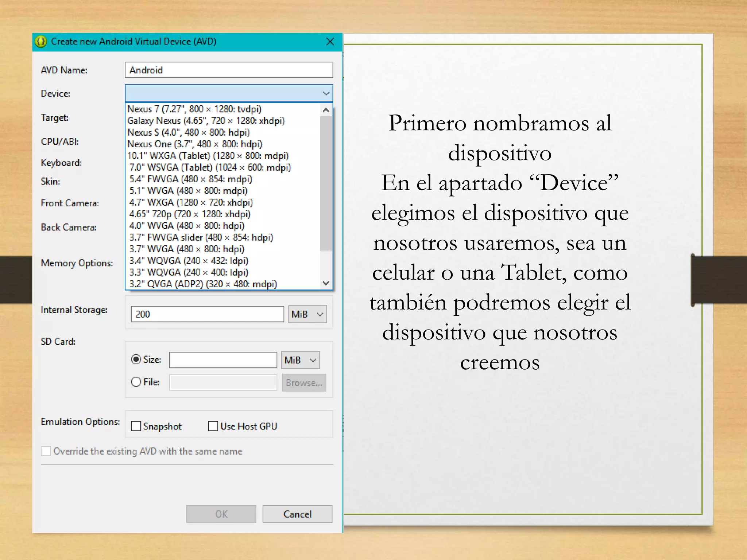Click the SD Card file path field
747x560 pixels.
click(x=223, y=382)
